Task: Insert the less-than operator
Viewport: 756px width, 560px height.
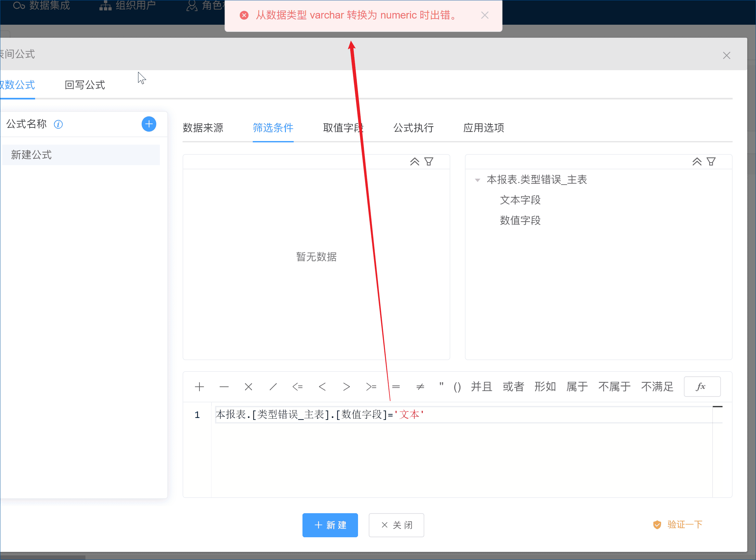Action: click(x=322, y=387)
